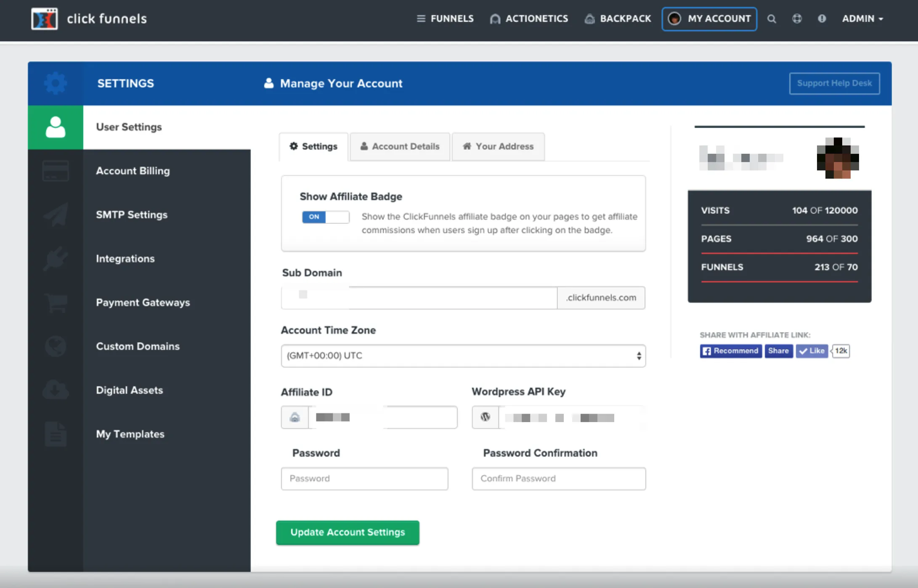Open the globe Custom Domains icon
This screenshot has width=918, height=588.
[56, 346]
